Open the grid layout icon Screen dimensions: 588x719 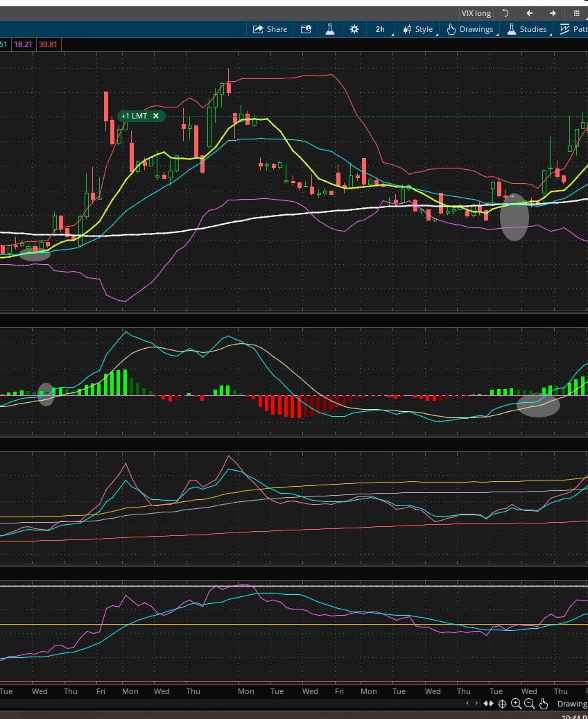pyautogui.click(x=576, y=13)
